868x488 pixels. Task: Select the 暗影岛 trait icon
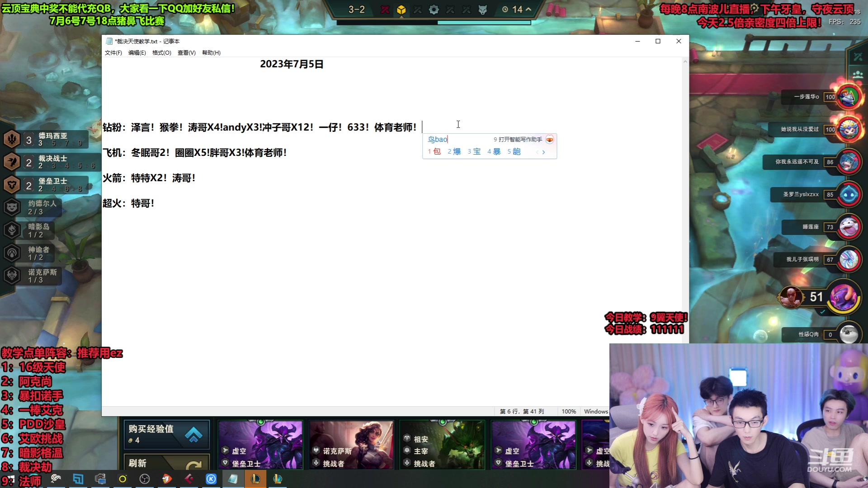12,230
